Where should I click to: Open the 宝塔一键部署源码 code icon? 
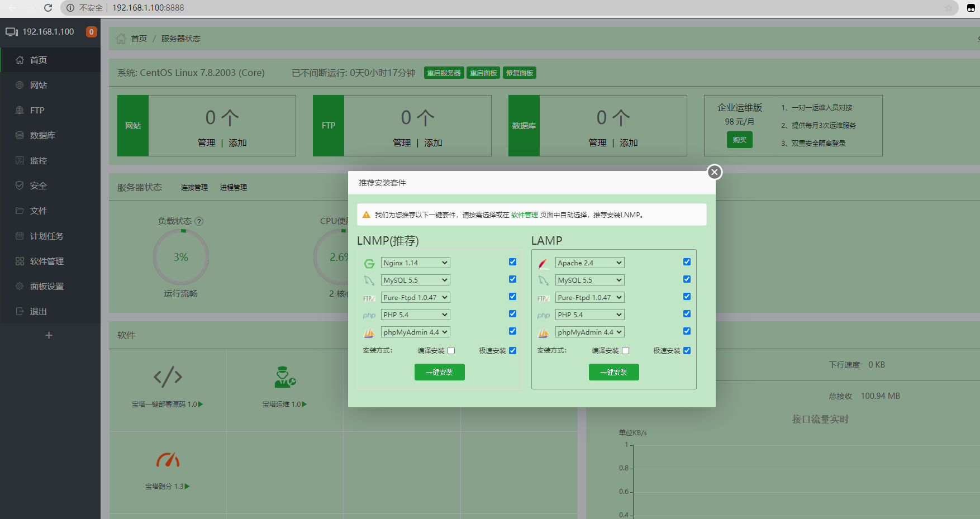[168, 377]
